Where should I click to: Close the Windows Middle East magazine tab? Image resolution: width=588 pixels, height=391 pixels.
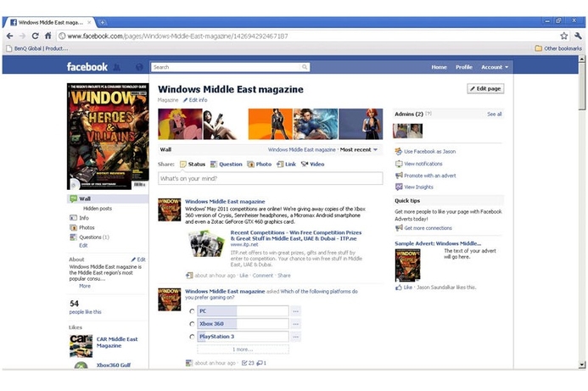89,23
